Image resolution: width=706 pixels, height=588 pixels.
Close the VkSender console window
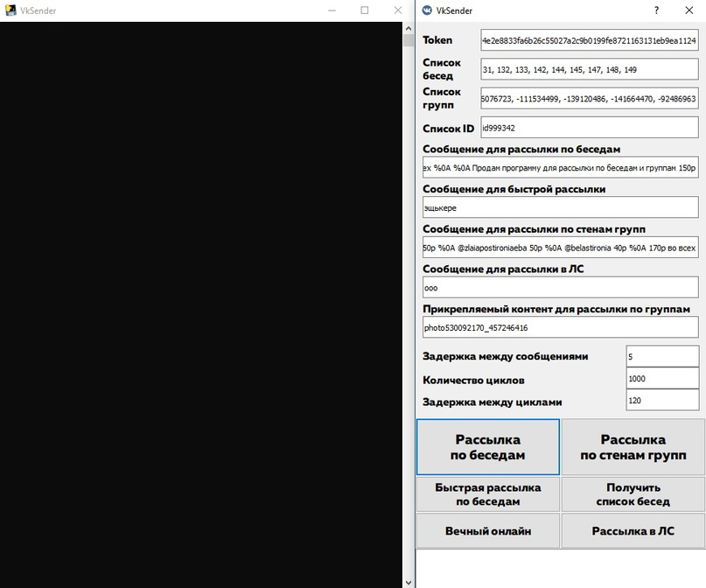click(397, 10)
